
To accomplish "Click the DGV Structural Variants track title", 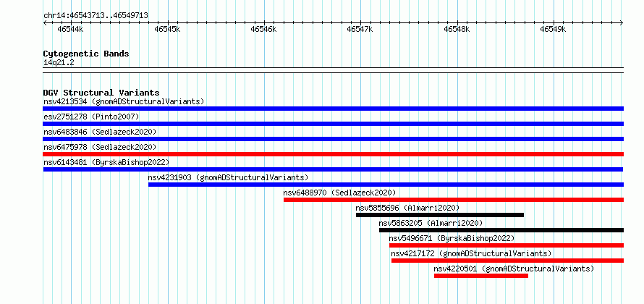I will coord(101,93).
